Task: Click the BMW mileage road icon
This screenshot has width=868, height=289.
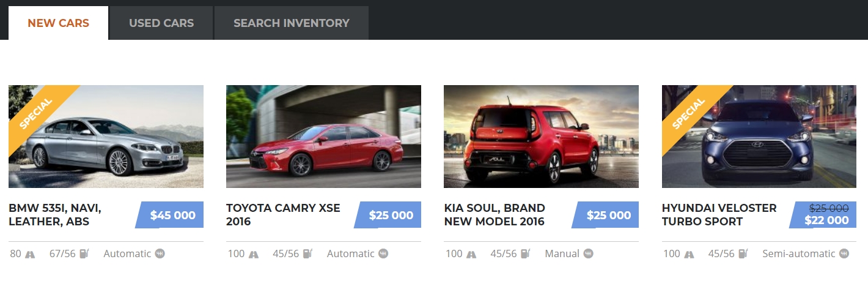Action: (x=30, y=254)
